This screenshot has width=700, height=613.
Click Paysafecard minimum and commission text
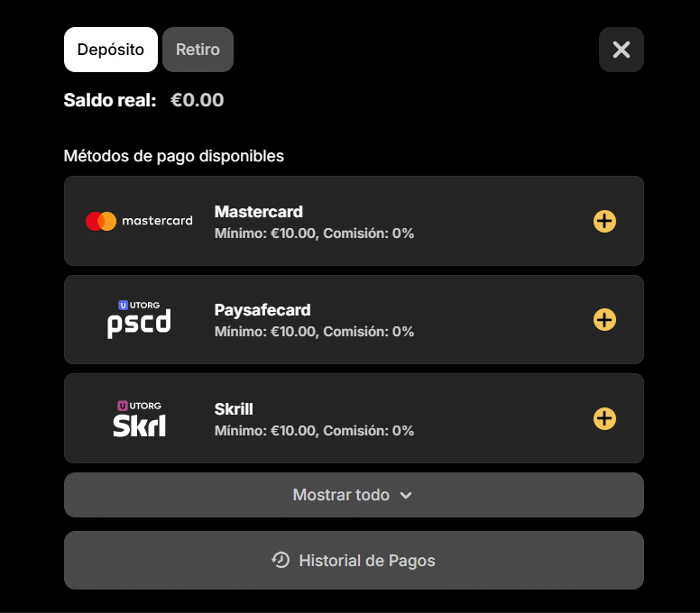[314, 332]
